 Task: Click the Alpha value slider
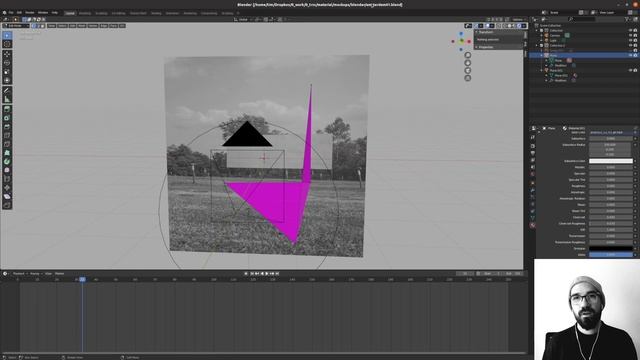611,255
